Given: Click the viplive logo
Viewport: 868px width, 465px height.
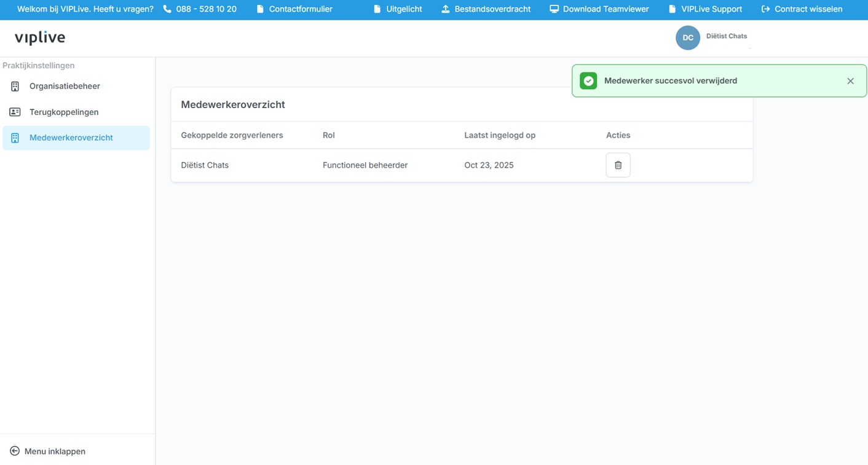Looking at the screenshot, I should [40, 38].
